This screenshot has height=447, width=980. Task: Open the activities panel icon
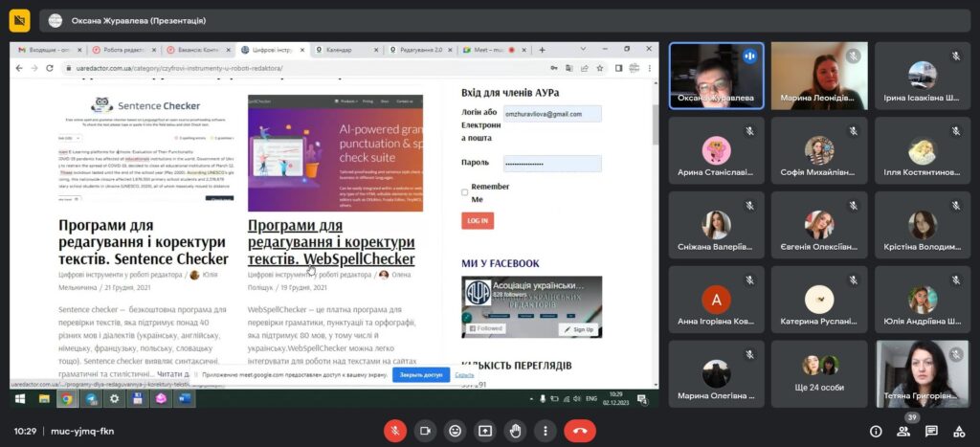[x=958, y=431]
